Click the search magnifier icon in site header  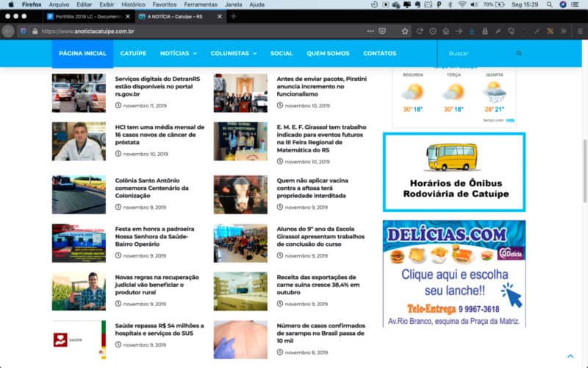pyautogui.click(x=519, y=54)
